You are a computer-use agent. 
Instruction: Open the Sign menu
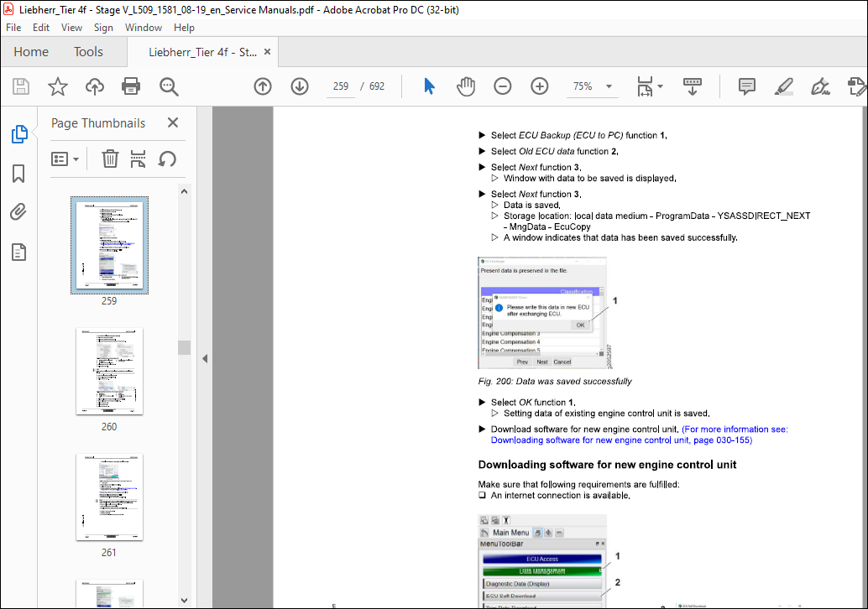[103, 28]
